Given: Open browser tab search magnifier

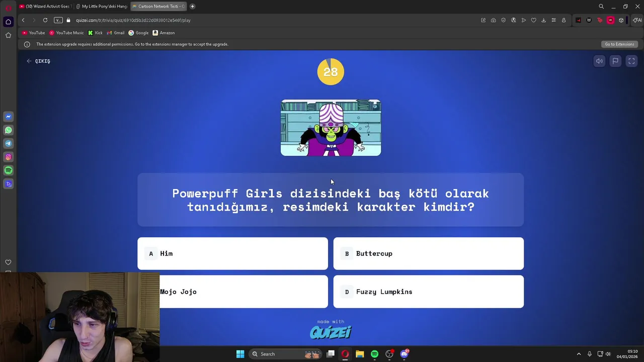Looking at the screenshot, I should point(601,6).
